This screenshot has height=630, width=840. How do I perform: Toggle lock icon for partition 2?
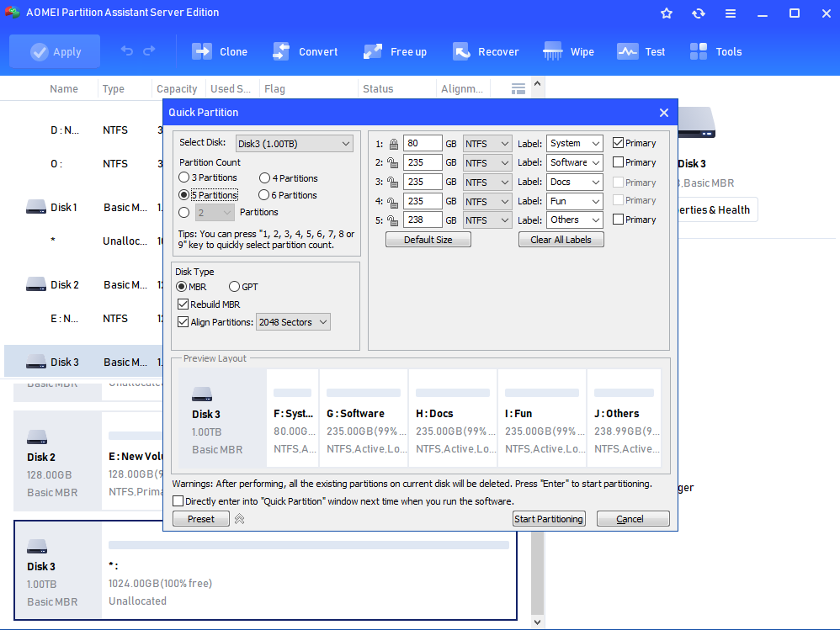pos(393,162)
